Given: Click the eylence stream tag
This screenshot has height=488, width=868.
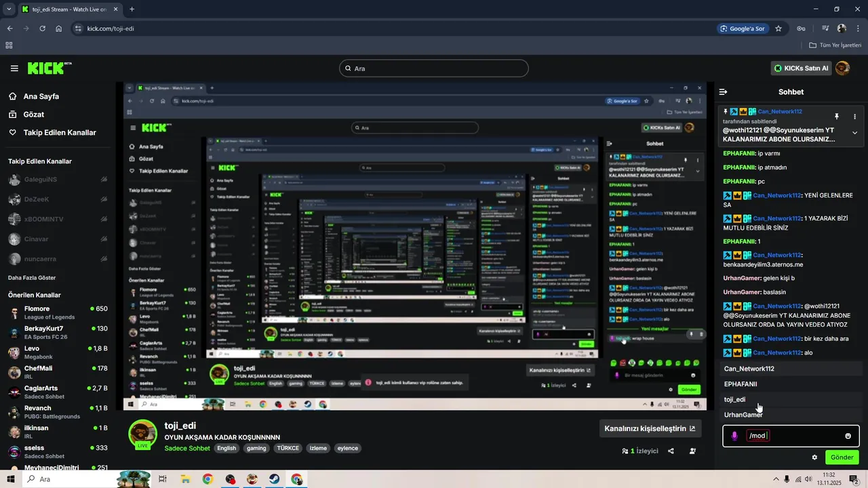Looking at the screenshot, I should pos(348,448).
